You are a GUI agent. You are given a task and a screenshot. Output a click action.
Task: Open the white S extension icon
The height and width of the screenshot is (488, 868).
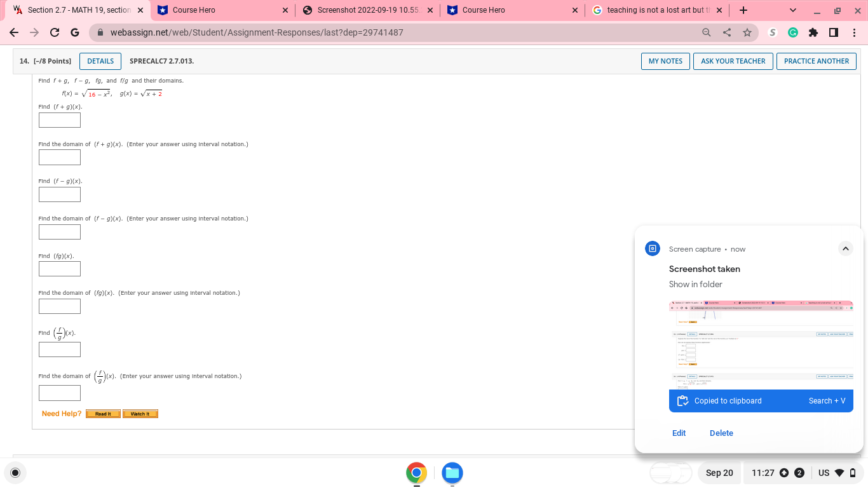773,32
